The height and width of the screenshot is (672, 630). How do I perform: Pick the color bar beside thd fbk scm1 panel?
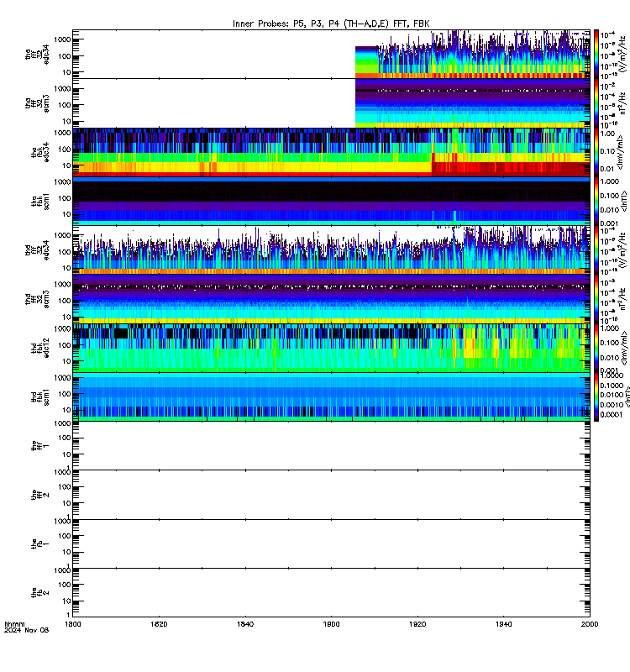[596, 396]
